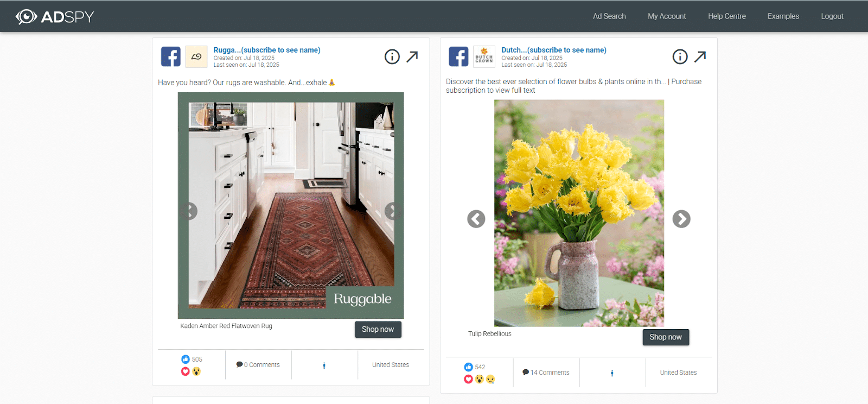Show info for the Dutch Grown ad
This screenshot has width=868, height=404.
[x=680, y=56]
